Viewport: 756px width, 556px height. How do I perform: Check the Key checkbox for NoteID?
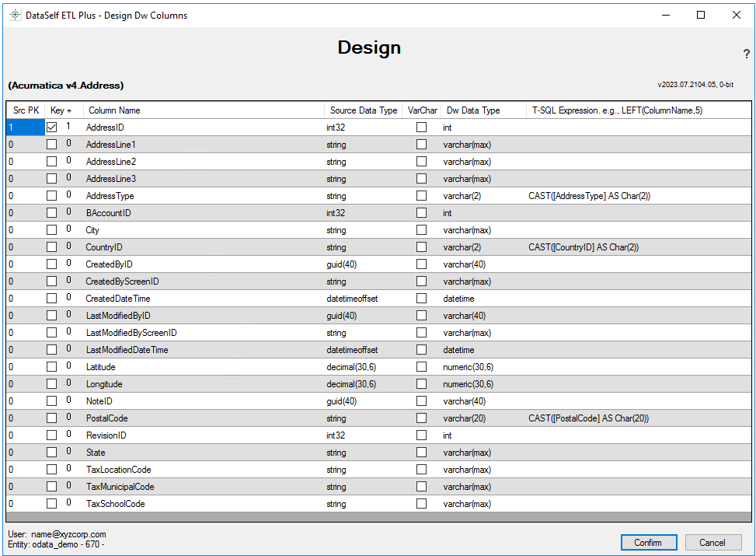[51, 400]
